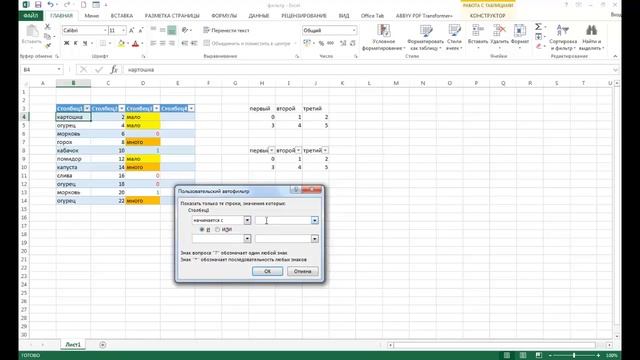Select the И radio button
Viewport: 640px width, 360px height.
point(202,230)
